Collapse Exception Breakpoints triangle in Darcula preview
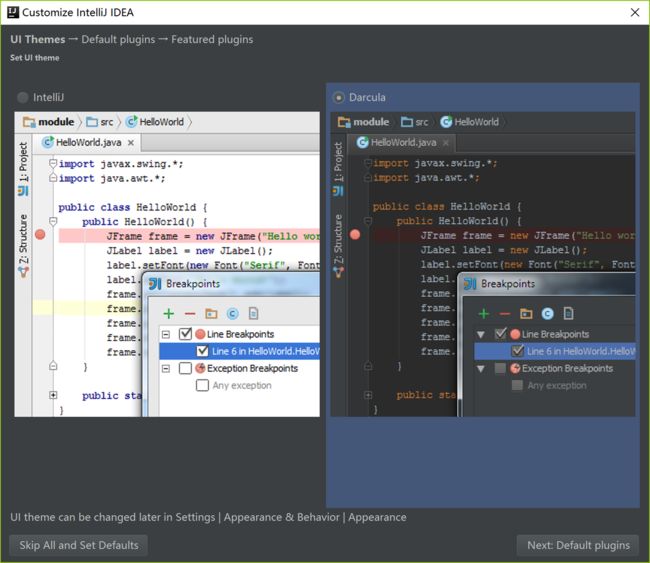The width and height of the screenshot is (650, 563). [481, 368]
